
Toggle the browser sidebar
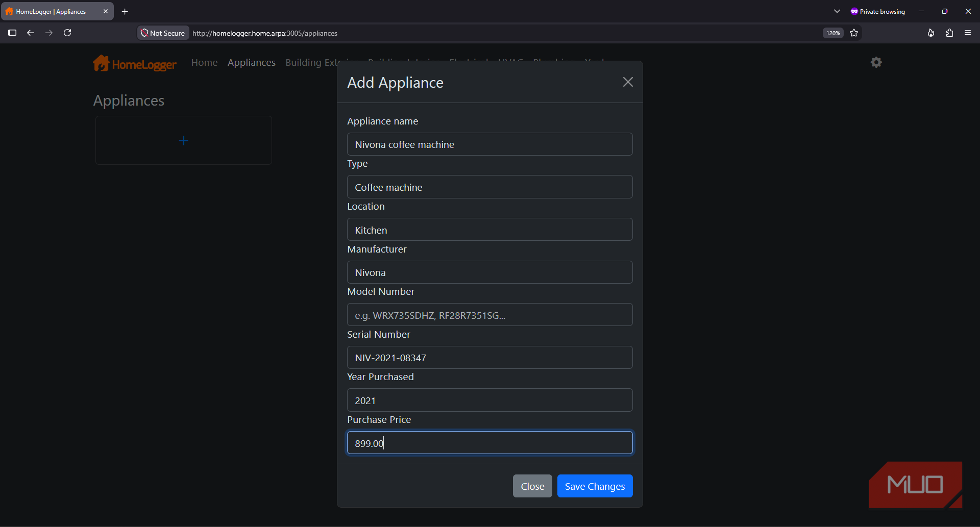coord(12,33)
